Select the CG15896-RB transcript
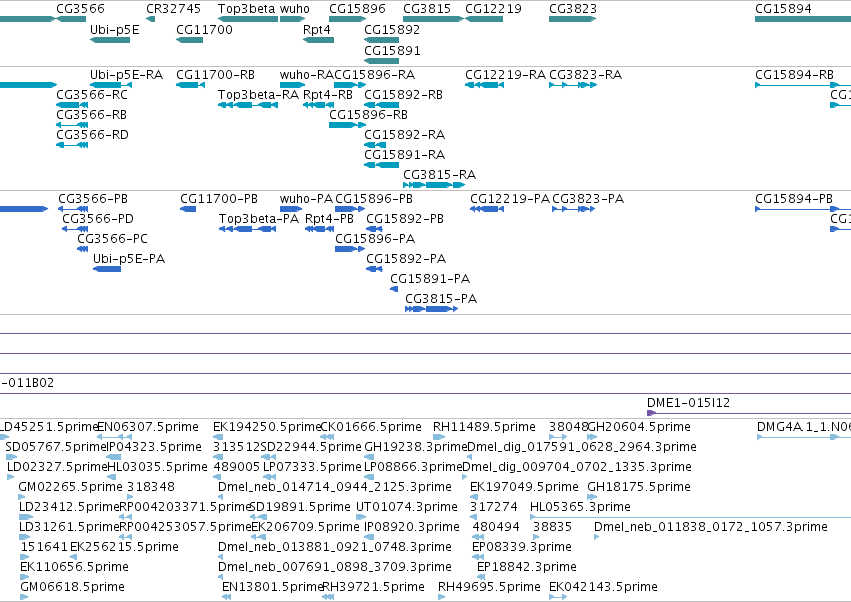 (x=368, y=115)
